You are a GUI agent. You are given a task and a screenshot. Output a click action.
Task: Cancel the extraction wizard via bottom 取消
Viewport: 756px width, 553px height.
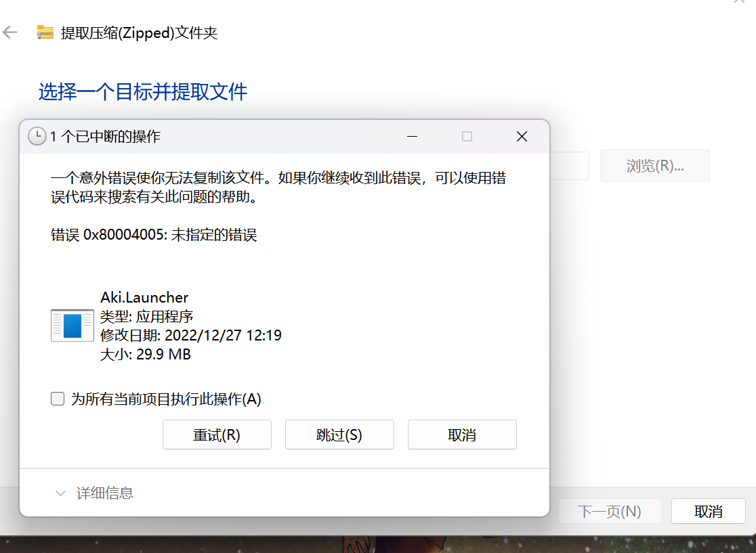point(708,511)
